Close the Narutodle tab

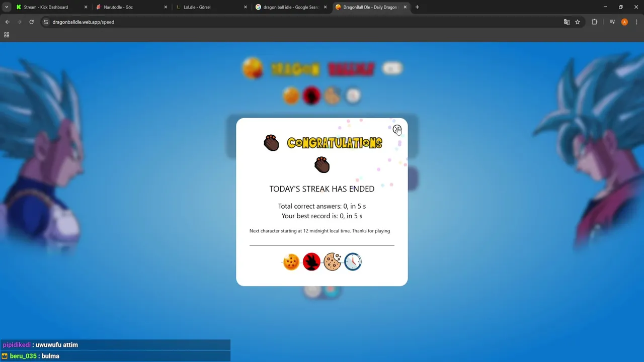pos(166,7)
